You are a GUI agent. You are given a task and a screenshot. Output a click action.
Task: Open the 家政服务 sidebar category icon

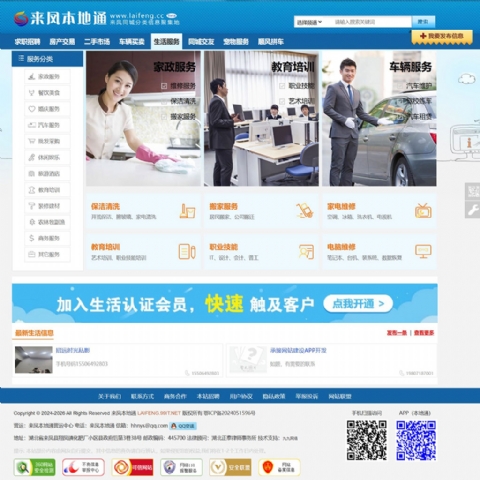[x=32, y=77]
